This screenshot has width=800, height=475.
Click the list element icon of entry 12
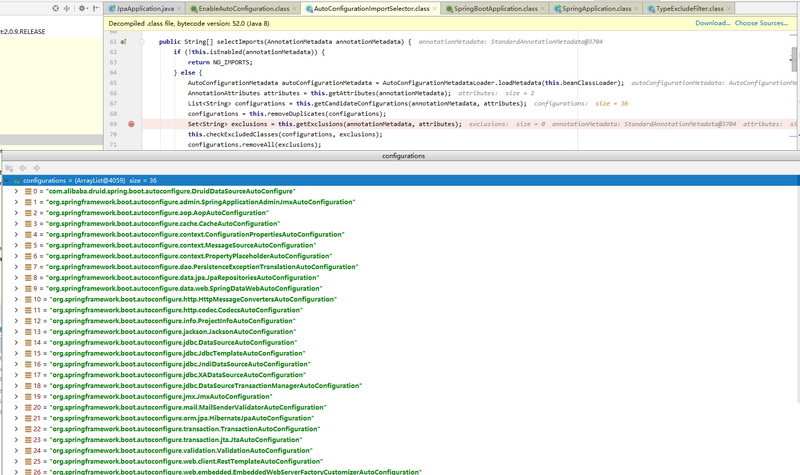(x=28, y=321)
